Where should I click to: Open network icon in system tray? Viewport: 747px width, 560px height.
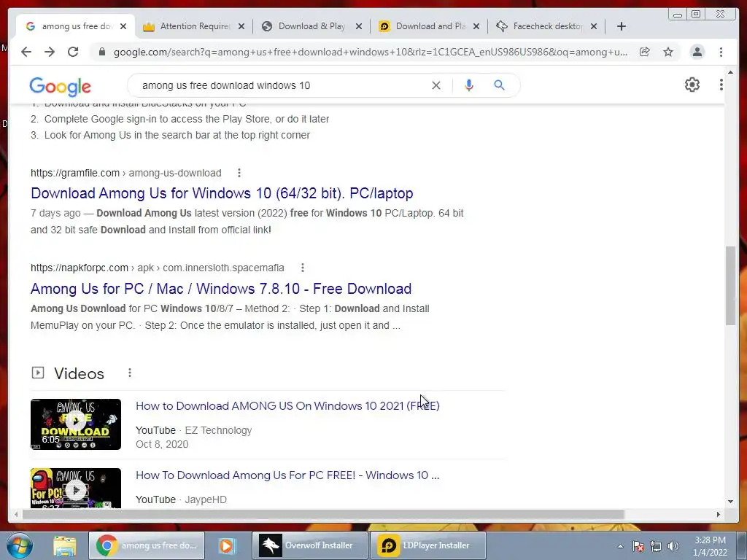pyautogui.click(x=656, y=546)
